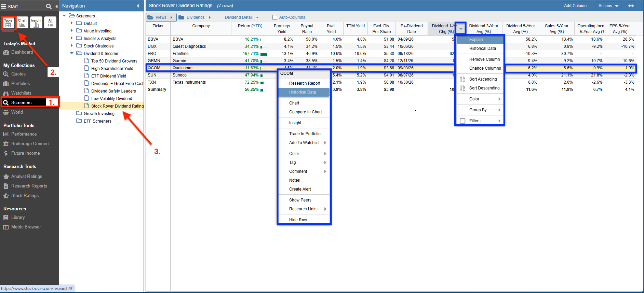644x293 pixels.
Task: Open Color submenu in QCOM context menu
Action: pos(304,154)
